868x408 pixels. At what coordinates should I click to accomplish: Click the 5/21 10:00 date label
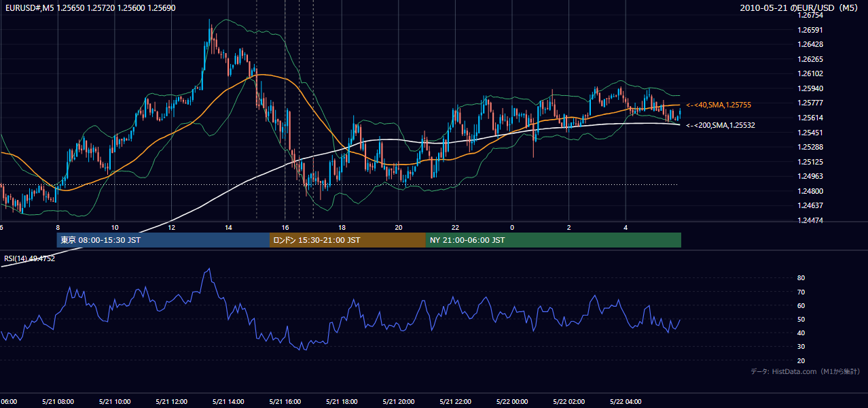click(x=115, y=401)
